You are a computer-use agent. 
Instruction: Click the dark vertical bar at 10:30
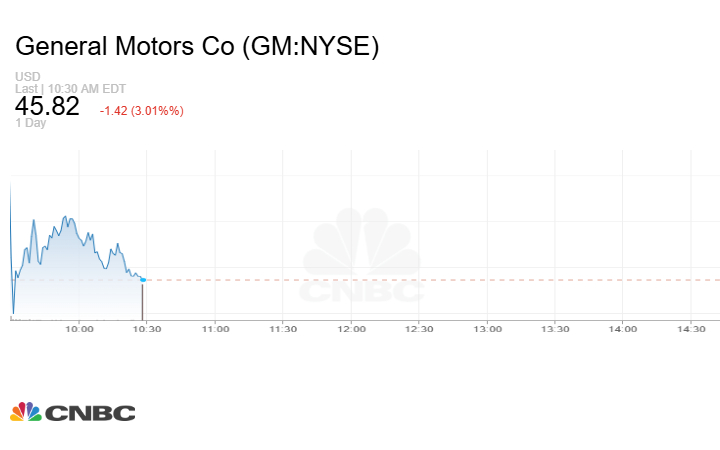click(143, 301)
